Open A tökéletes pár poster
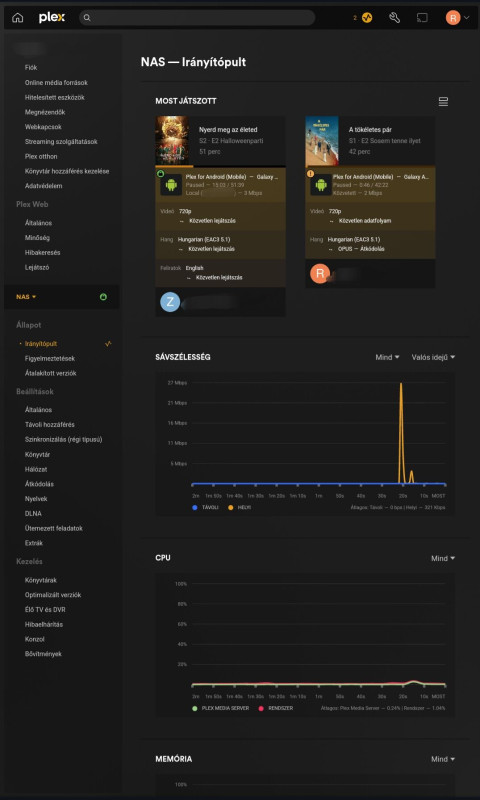 [x=322, y=140]
